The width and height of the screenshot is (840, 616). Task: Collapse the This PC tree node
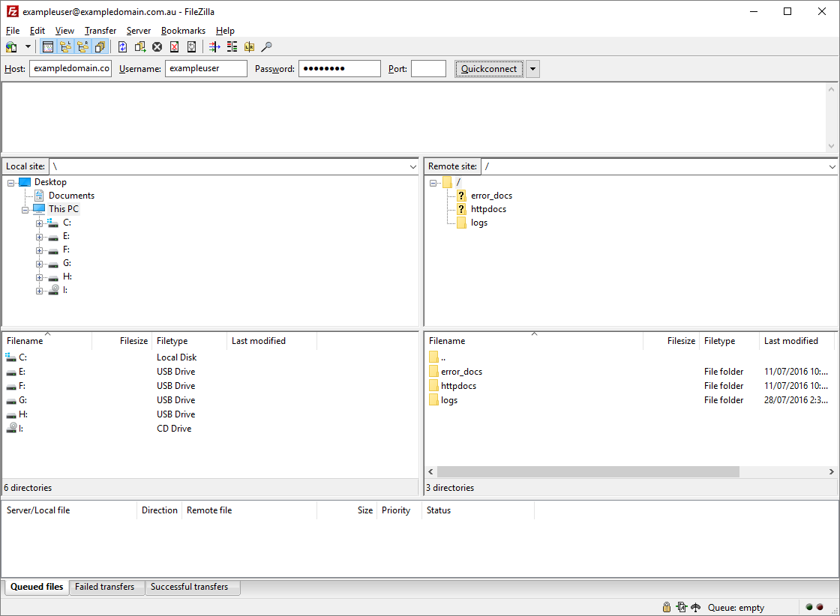pos(25,209)
